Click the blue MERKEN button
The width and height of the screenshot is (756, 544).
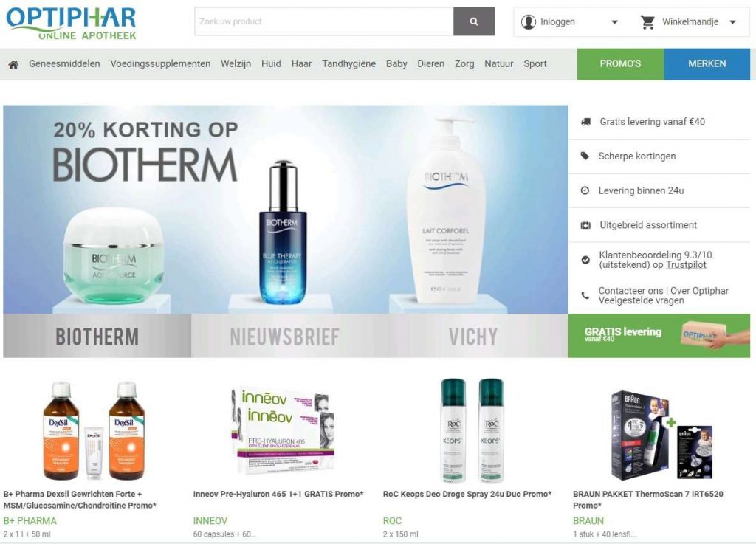point(707,63)
